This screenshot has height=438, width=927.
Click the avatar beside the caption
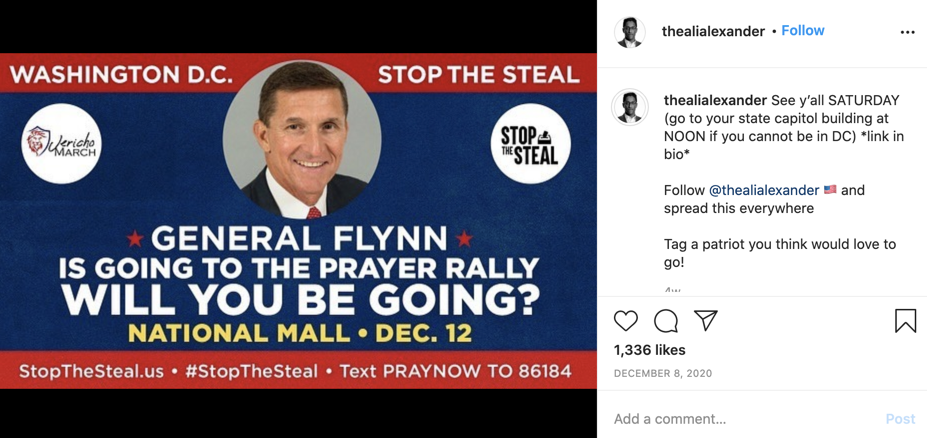click(630, 108)
